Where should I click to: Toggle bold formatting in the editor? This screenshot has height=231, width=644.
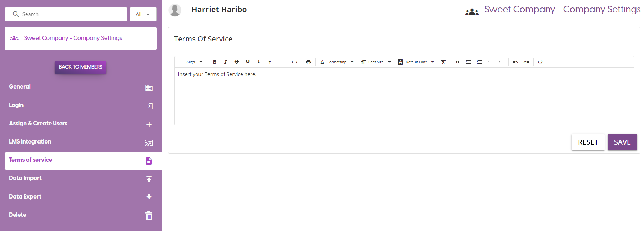pos(215,62)
